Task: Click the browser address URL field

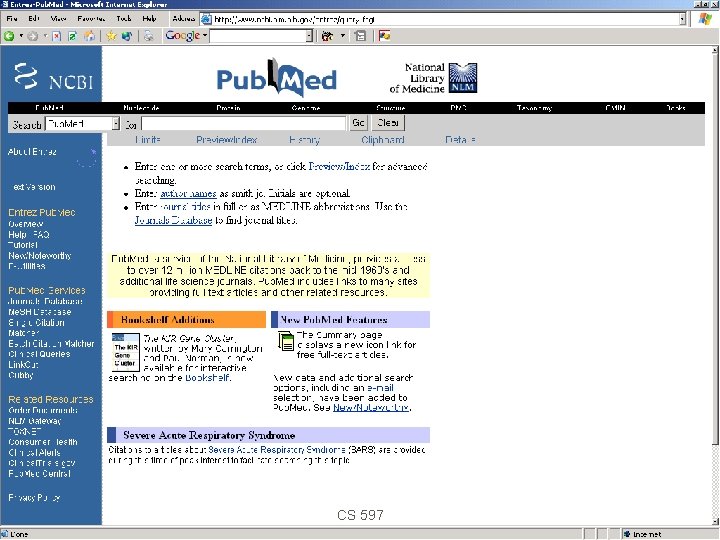Action: [x=440, y=19]
